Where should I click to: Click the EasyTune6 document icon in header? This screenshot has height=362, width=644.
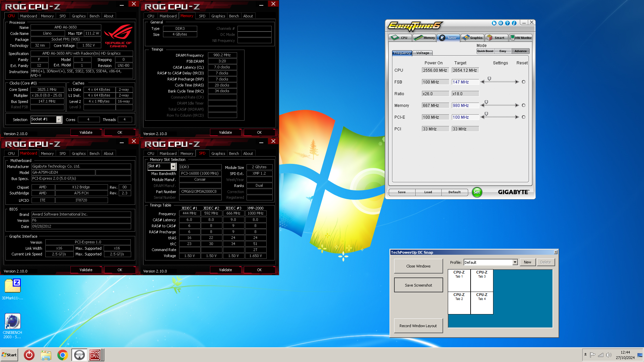coord(494,23)
